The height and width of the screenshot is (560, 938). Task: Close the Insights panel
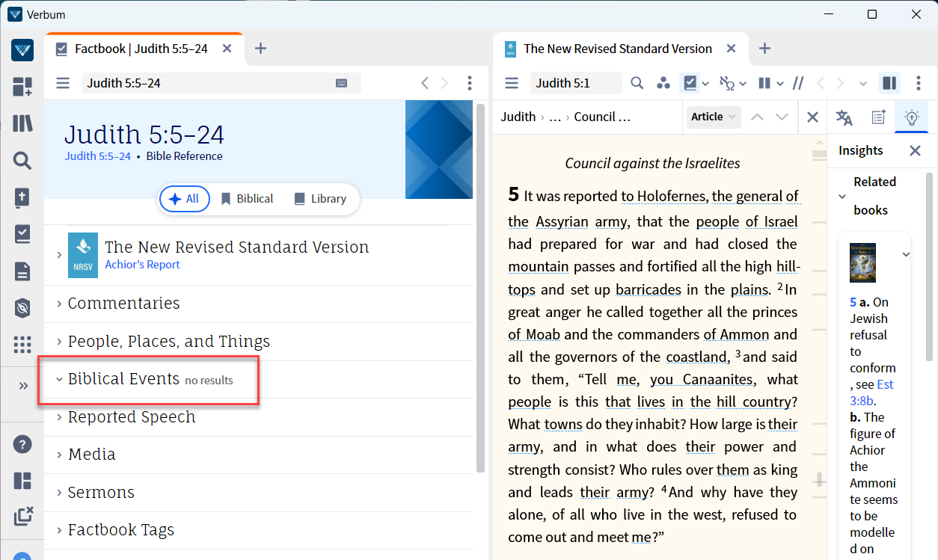915,151
